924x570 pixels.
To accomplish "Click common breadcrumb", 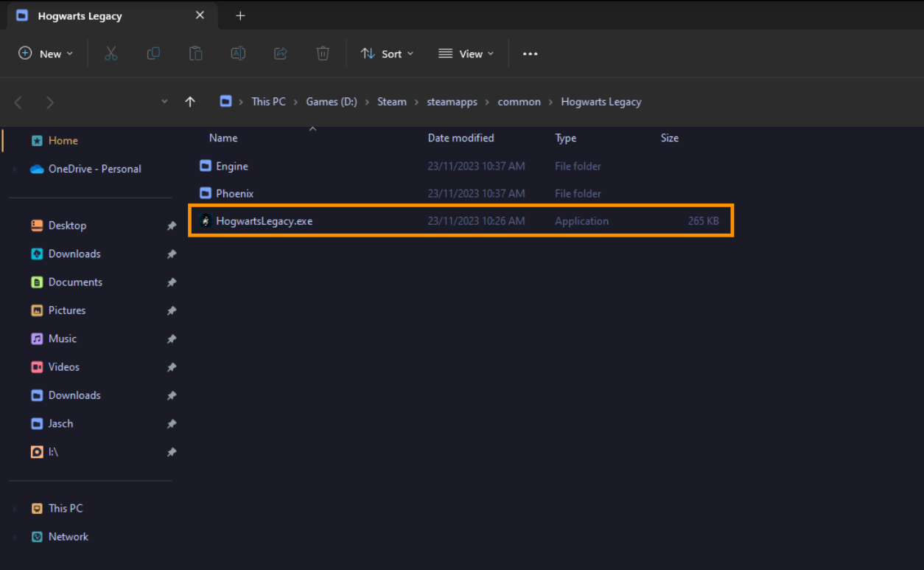I will pos(519,102).
